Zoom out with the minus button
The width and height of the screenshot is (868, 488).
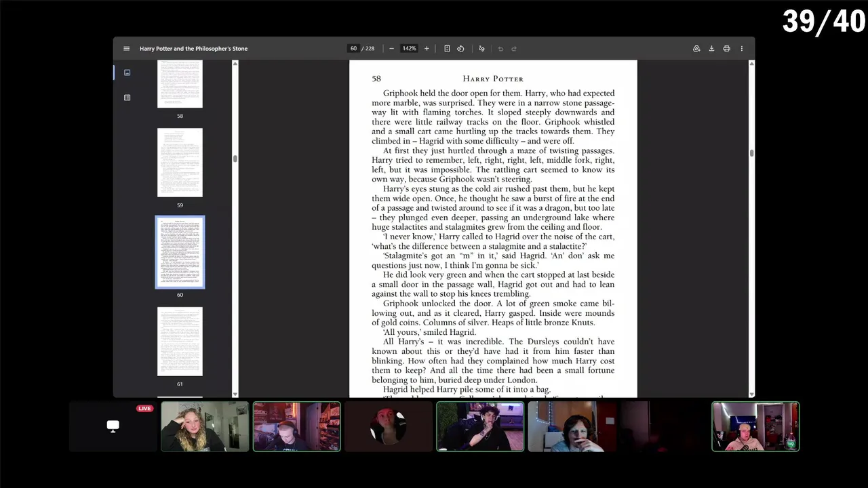pos(391,49)
